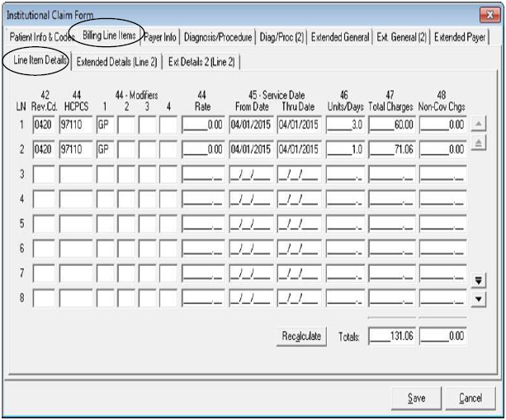The image size is (506, 420).
Task: Open the Extended Payer tab
Action: point(460,37)
